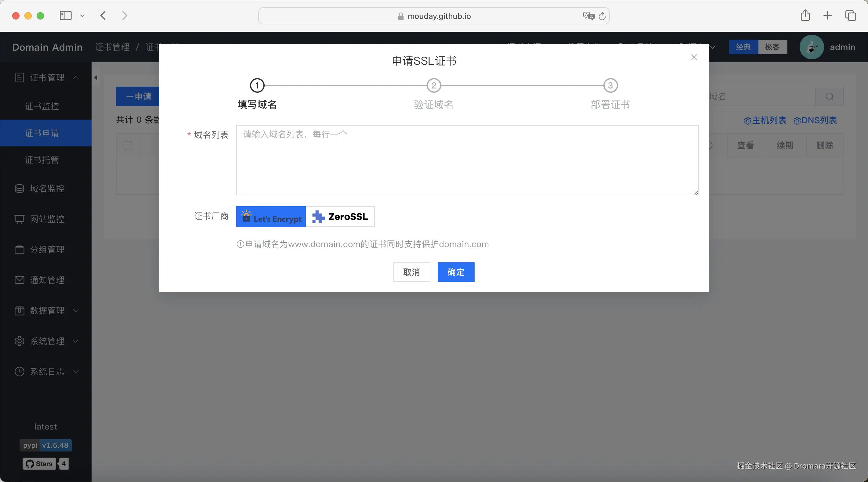Screen dimensions: 868x482
Task: Collapse the sidebar with arrow handle
Action: tap(96, 78)
